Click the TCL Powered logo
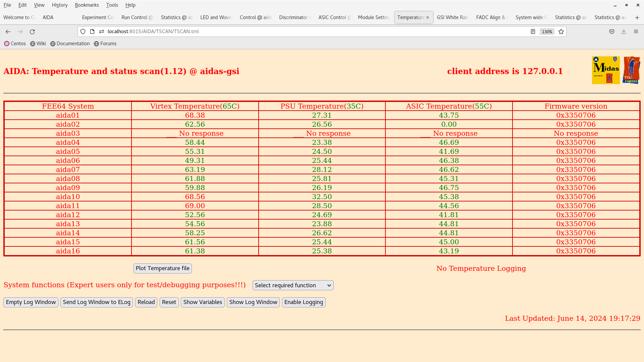The width and height of the screenshot is (644, 362). [631, 70]
